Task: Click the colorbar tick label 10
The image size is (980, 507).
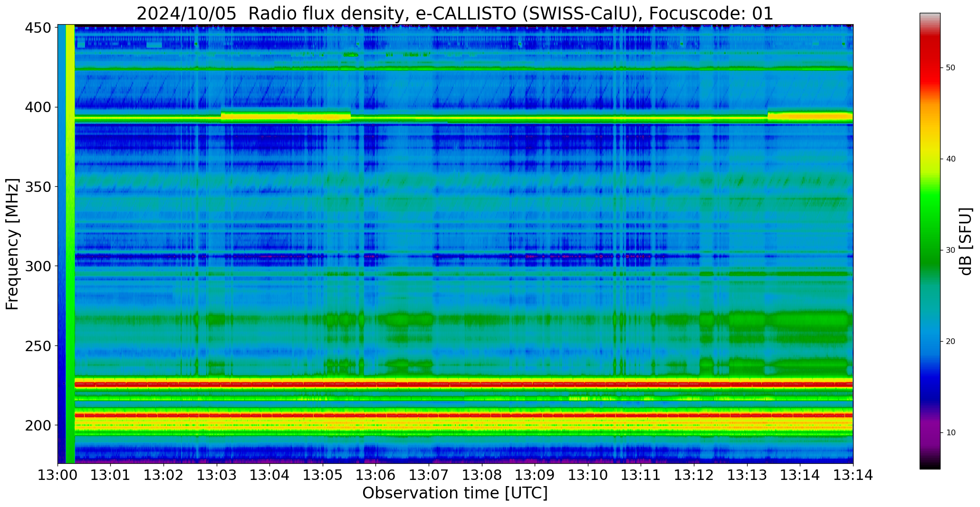Action: [x=951, y=433]
